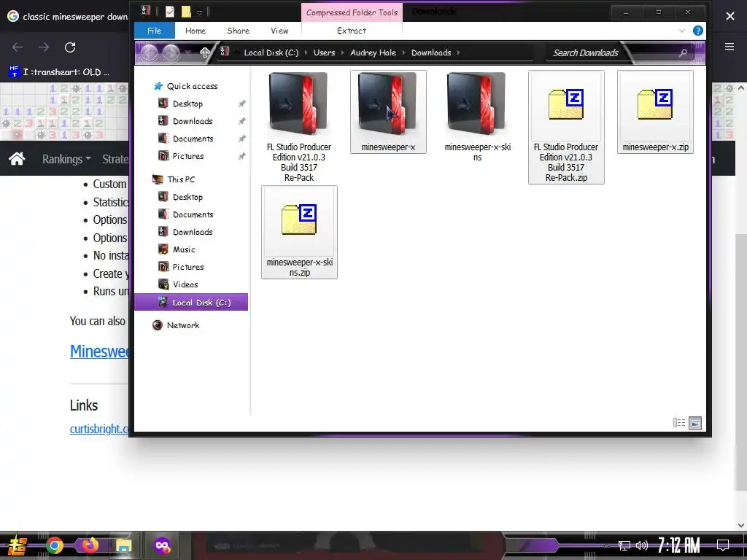Open the browser hamburger menu
Image resolution: width=747 pixels, height=560 pixels.
[729, 46]
